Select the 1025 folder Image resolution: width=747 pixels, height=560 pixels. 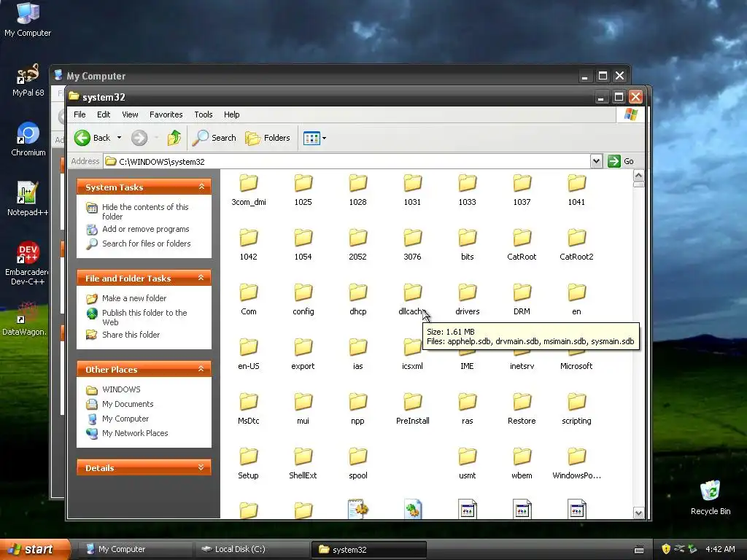click(303, 190)
